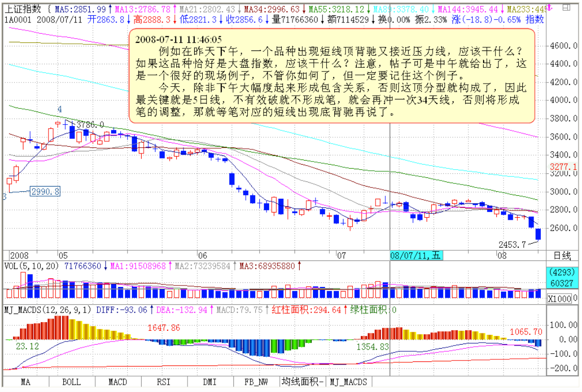The height and width of the screenshot is (392, 582).
Task: Click the MA34:2996.63 value
Action: [x=272, y=9]
